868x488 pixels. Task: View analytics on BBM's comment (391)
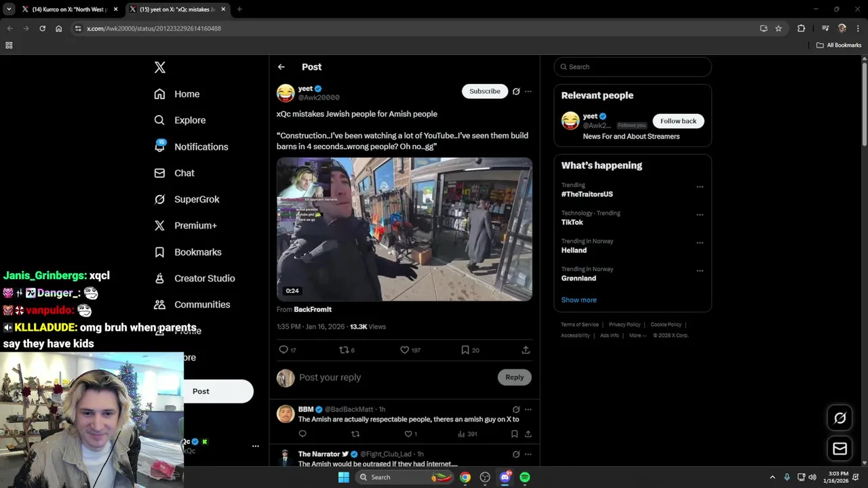pyautogui.click(x=467, y=434)
